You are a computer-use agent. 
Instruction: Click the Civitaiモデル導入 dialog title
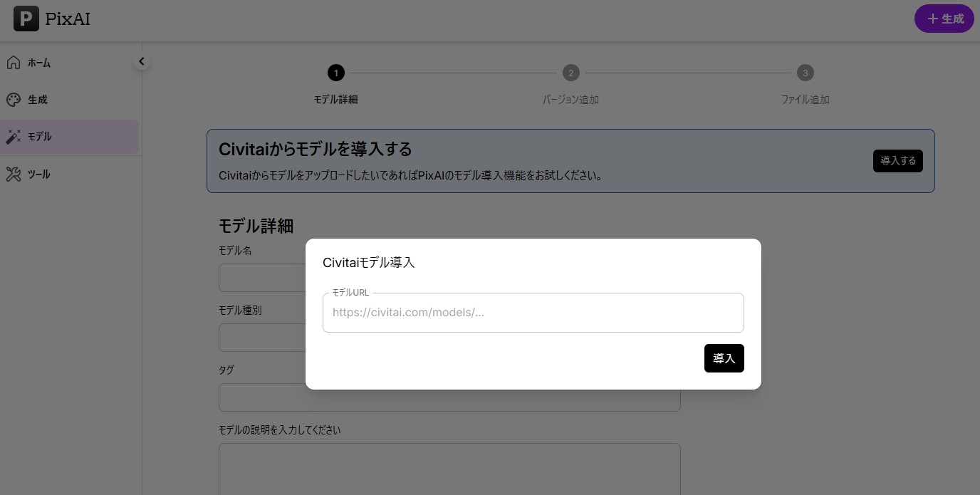point(368,263)
